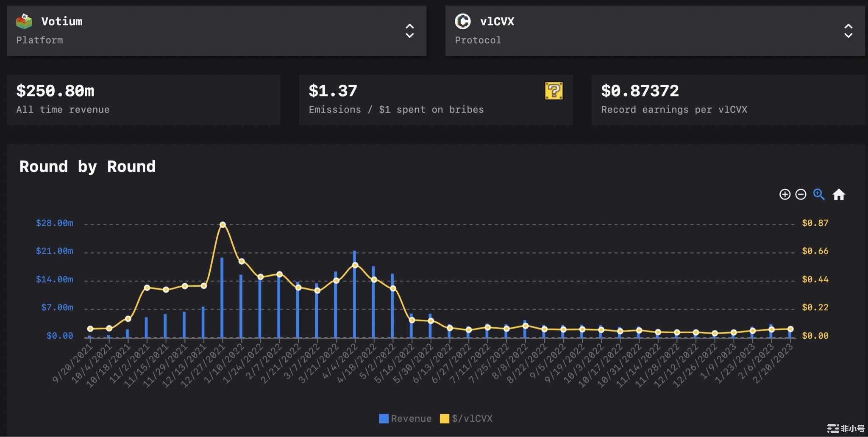
Task: Click the blue Revenue legend color square
Action: (x=384, y=418)
